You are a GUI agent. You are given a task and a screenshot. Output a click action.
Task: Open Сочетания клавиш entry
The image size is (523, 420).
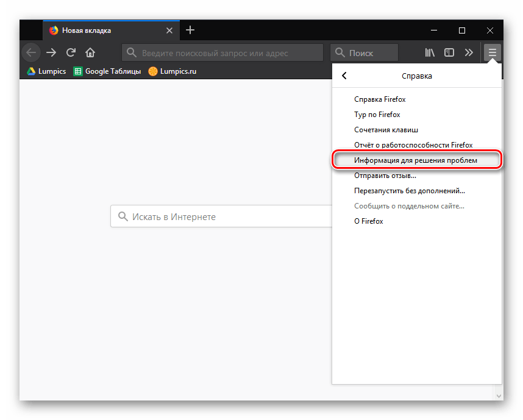click(386, 130)
